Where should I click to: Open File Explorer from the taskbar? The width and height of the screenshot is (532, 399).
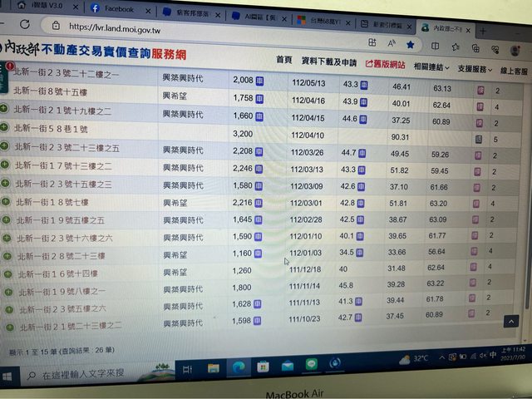tap(213, 367)
